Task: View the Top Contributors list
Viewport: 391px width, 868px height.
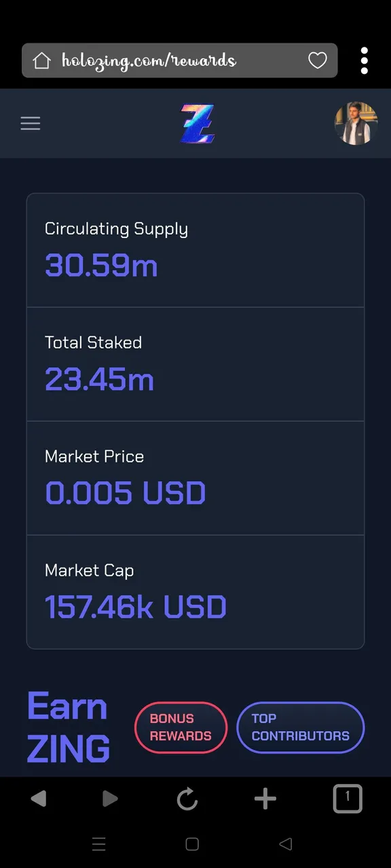Action: [301, 728]
